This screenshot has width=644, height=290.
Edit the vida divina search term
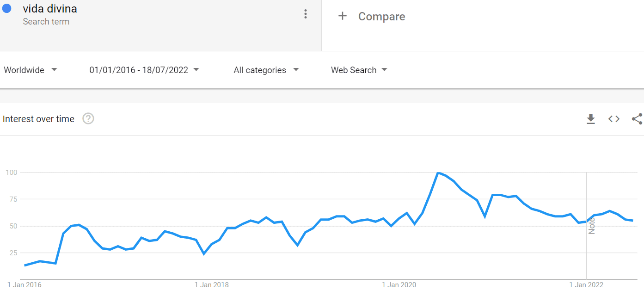click(50, 8)
